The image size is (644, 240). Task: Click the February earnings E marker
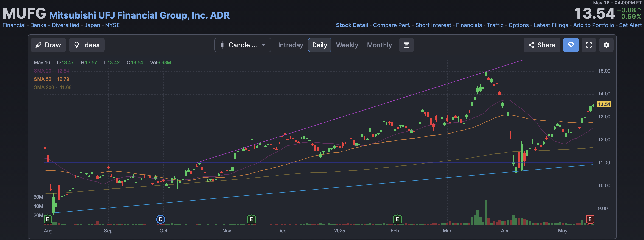[397, 219]
